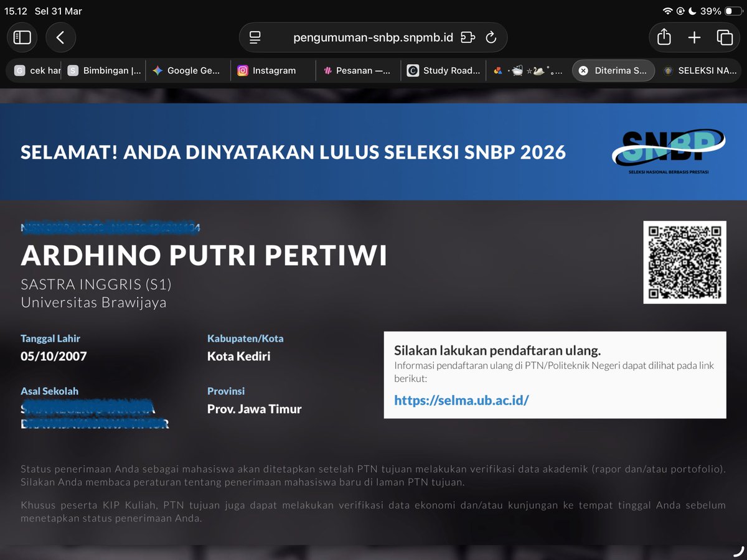Click the Prov. Jawa Timur value

tap(254, 409)
